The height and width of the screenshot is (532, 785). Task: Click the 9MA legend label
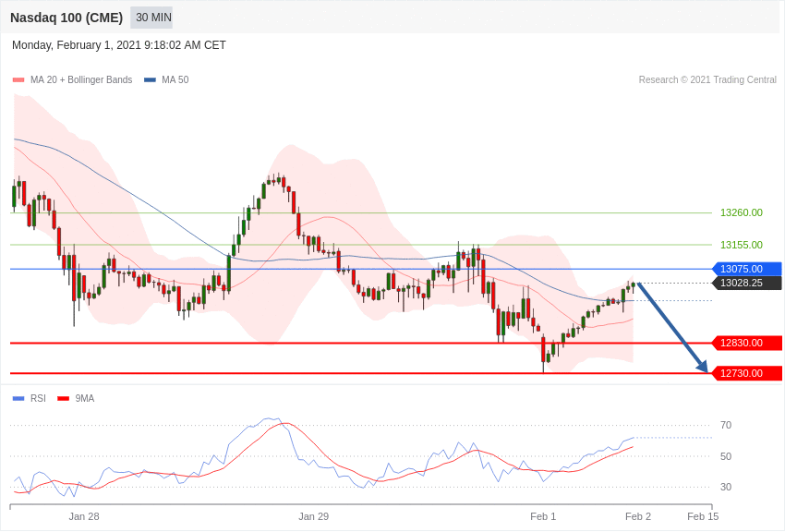tap(85, 398)
